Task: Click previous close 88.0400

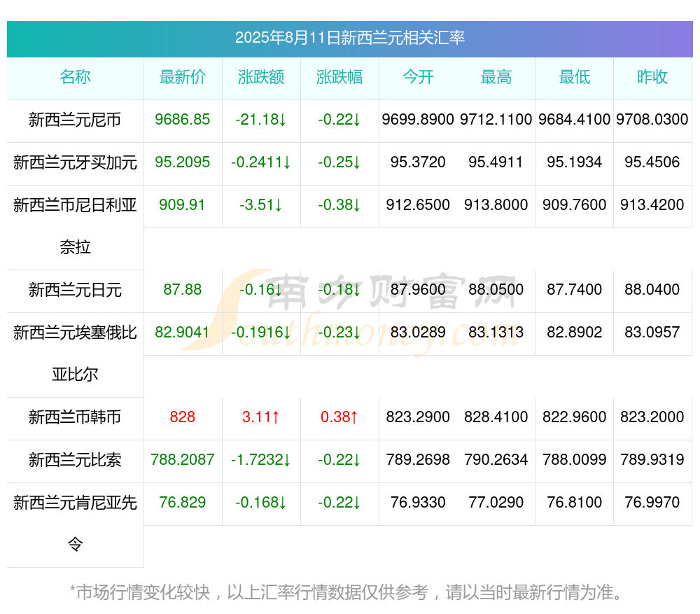Action: (x=652, y=289)
